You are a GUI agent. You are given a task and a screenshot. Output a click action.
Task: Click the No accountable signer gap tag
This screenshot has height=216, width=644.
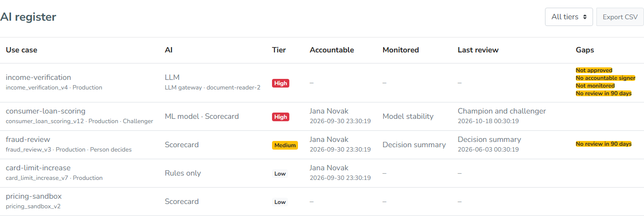606,78
